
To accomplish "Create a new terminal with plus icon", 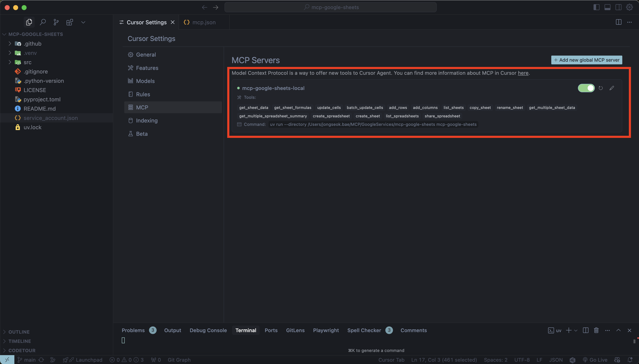I will (x=569, y=330).
